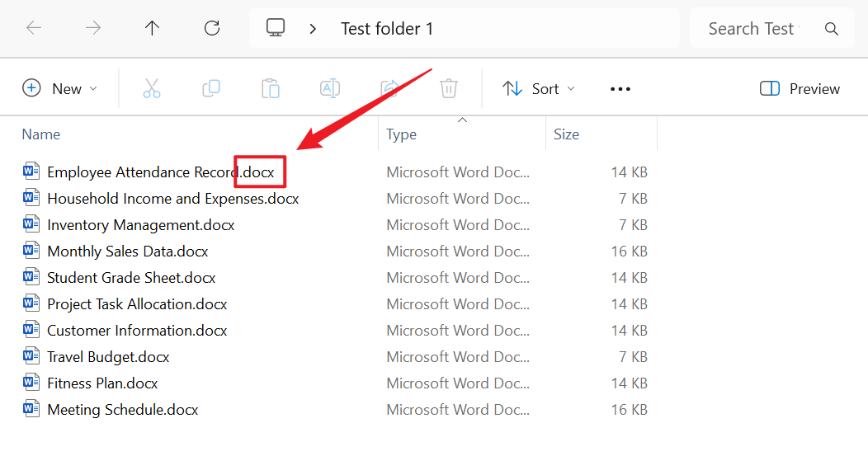Open the See more ellipsis menu
Viewport: 868px width, 456px height.
(620, 89)
